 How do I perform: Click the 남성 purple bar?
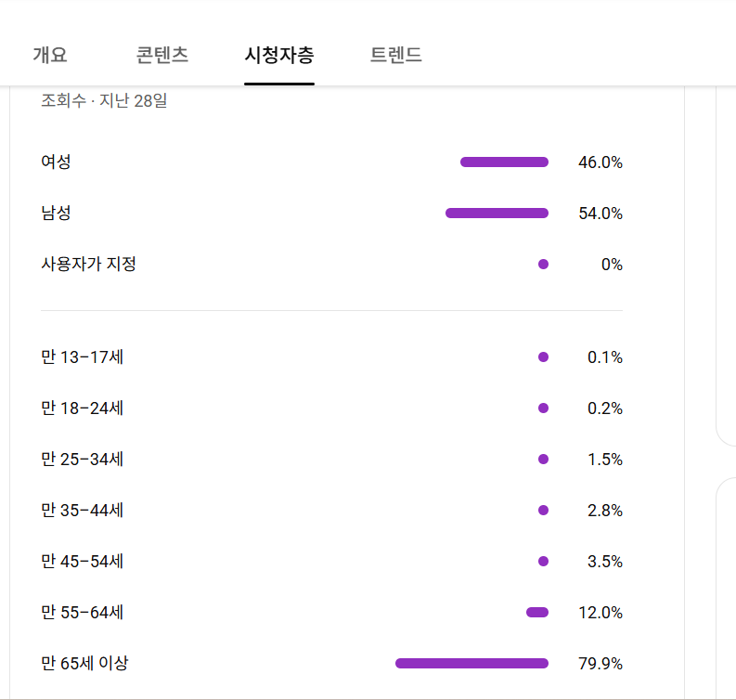pyautogui.click(x=497, y=214)
